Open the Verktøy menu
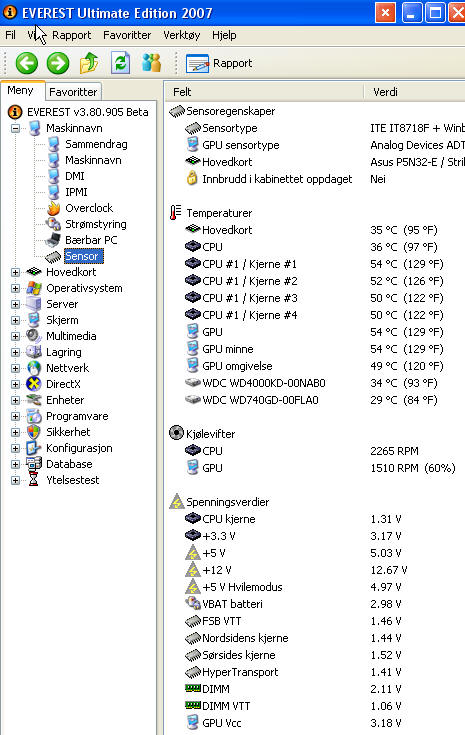The width and height of the screenshot is (465, 735). coord(181,35)
